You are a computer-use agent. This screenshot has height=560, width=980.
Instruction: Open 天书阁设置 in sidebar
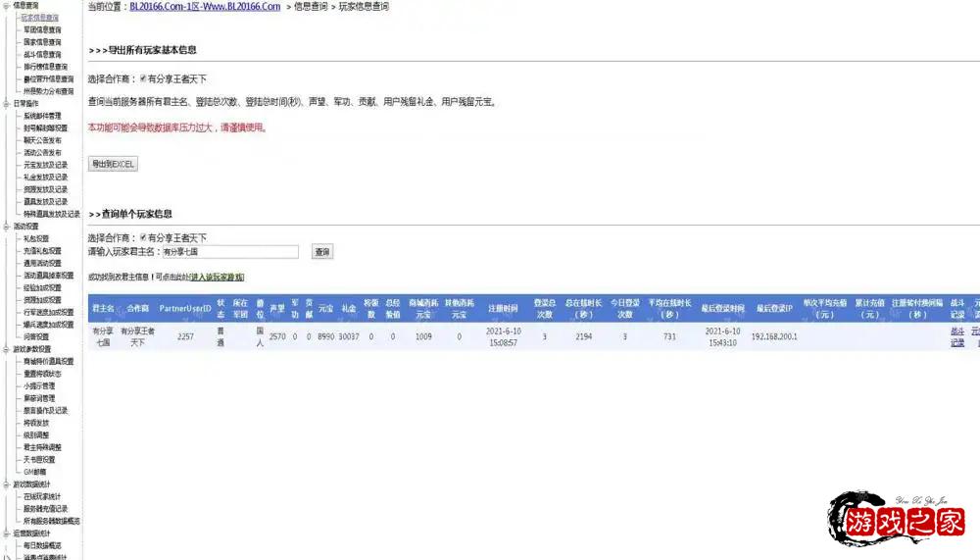[39, 459]
